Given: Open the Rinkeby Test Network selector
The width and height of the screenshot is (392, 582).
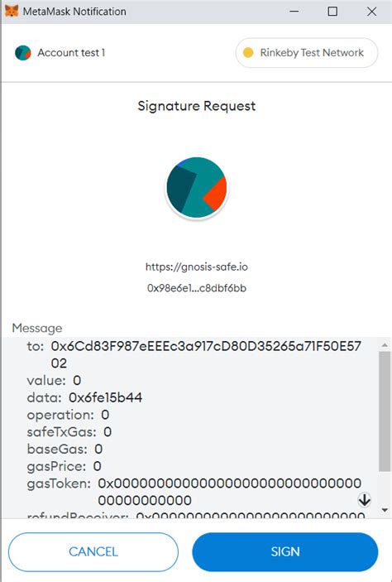Looking at the screenshot, I should point(307,53).
